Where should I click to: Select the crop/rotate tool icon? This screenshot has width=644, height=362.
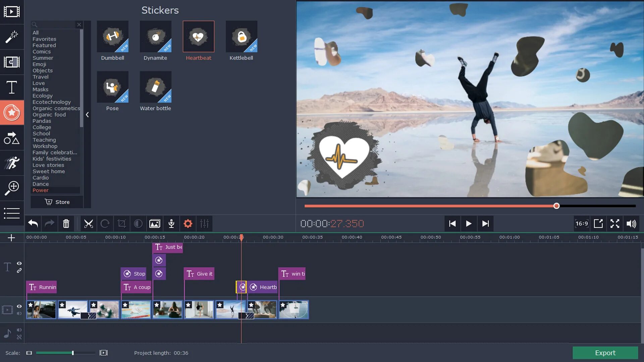coord(121,224)
